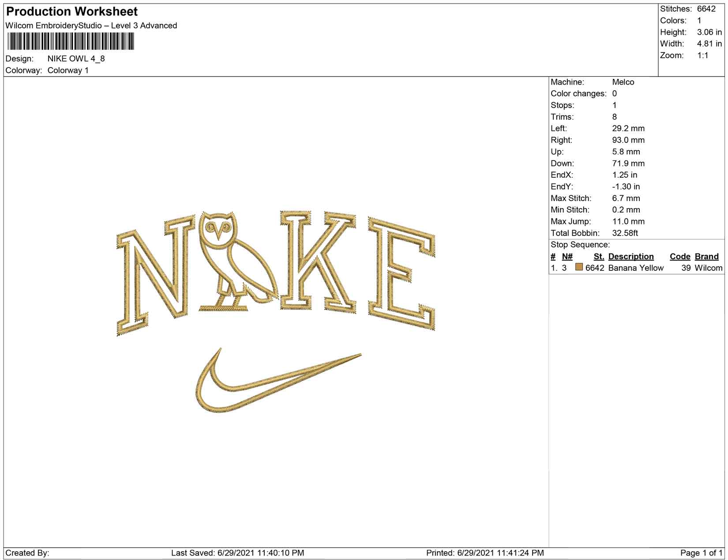The width and height of the screenshot is (728, 560).
Task: Click the Right value "93.0 mm"
Action: tap(628, 140)
